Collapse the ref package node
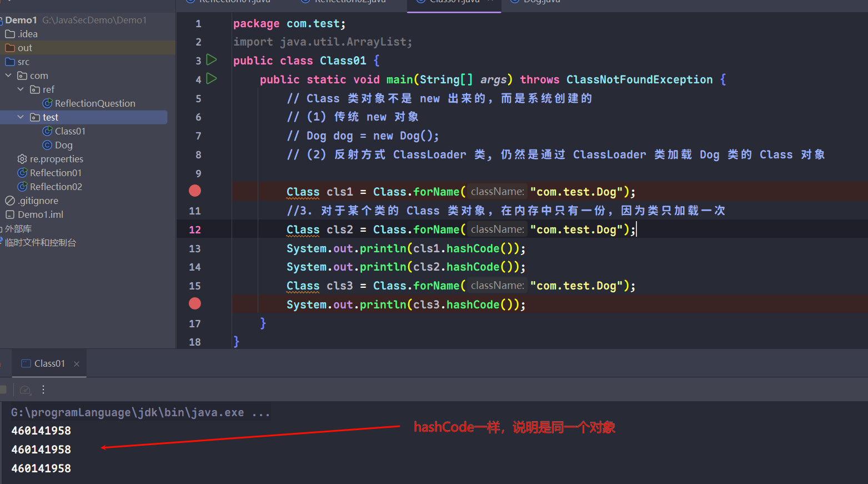 pyautogui.click(x=21, y=89)
